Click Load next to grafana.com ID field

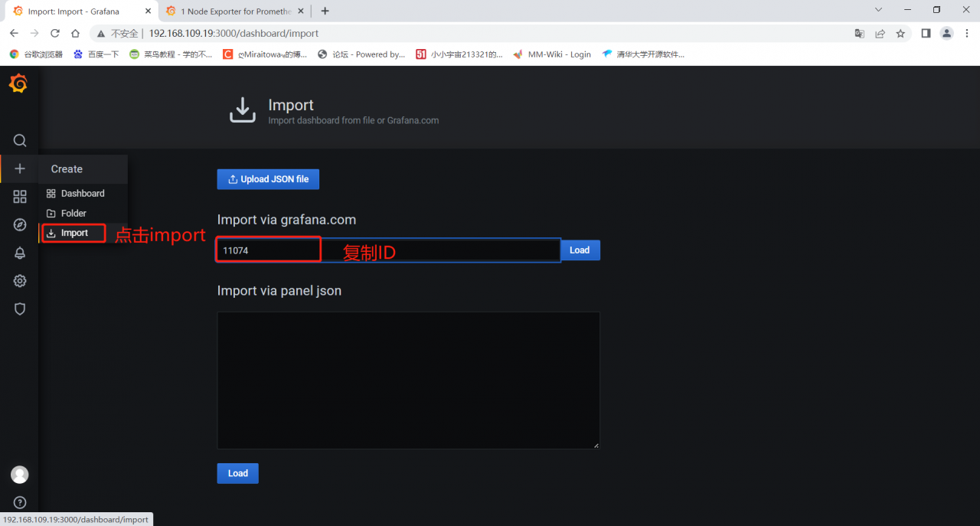[x=580, y=250]
